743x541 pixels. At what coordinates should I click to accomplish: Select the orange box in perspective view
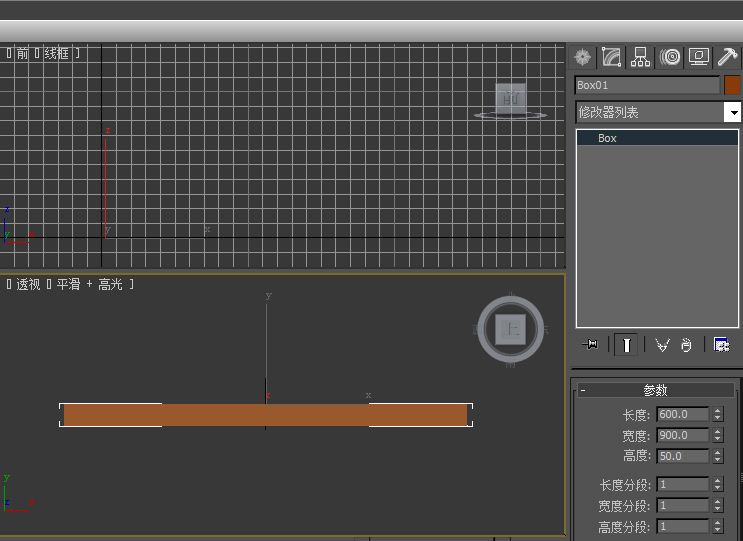tap(265, 415)
